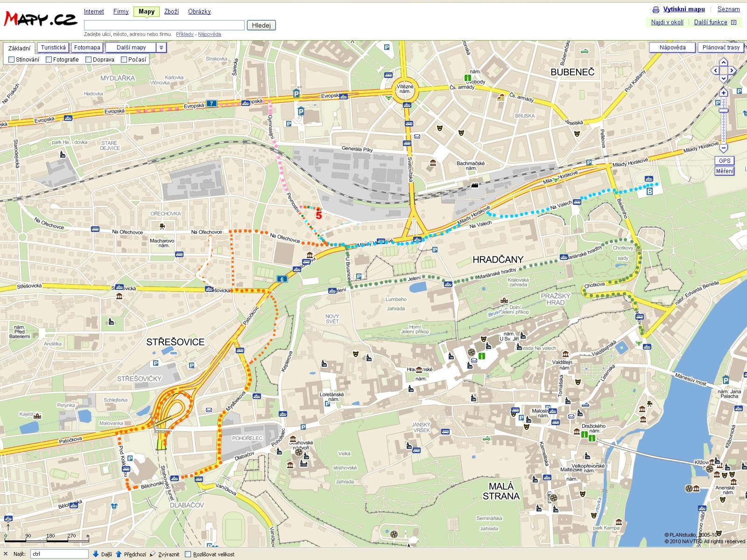Click the blue Další down arrow

96,554
